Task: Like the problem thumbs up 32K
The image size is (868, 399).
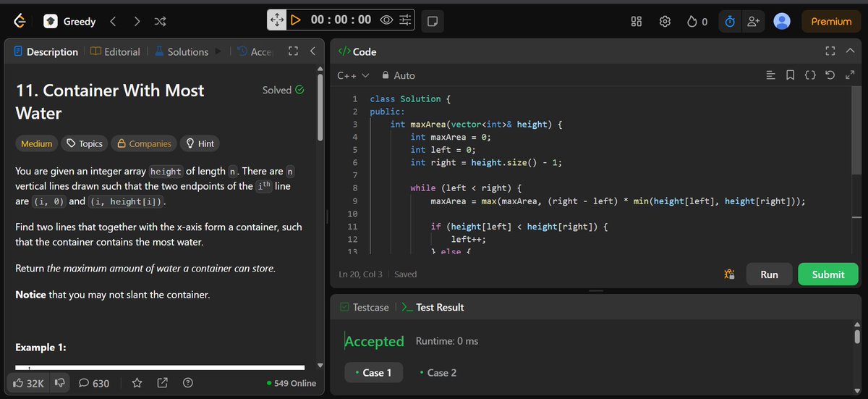Action: 29,382
